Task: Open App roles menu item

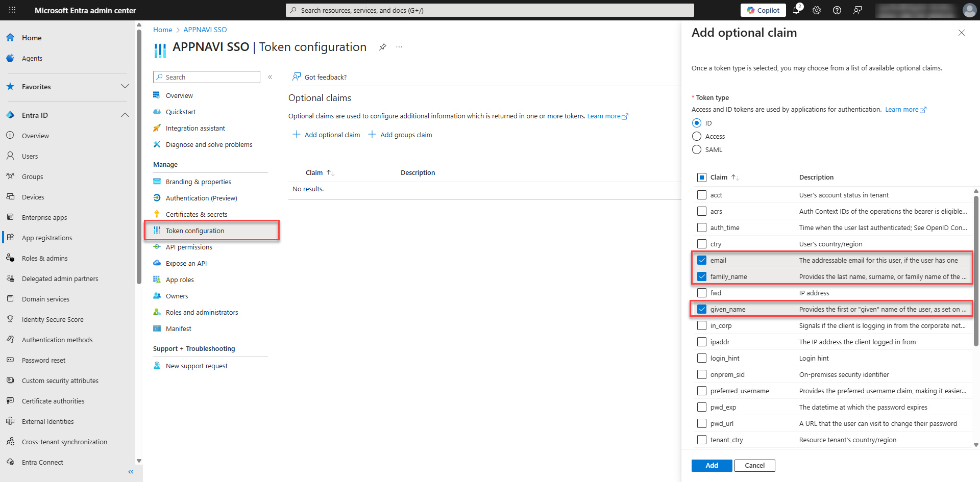Action: [180, 280]
